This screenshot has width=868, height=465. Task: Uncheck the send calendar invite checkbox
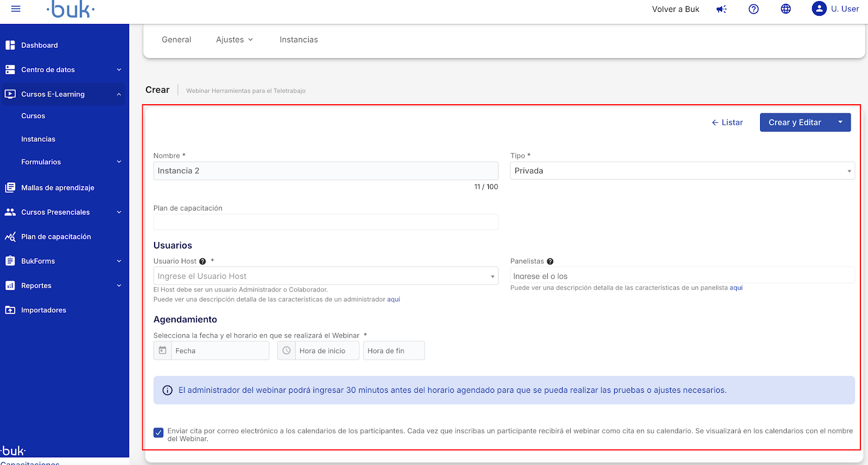[x=158, y=432]
